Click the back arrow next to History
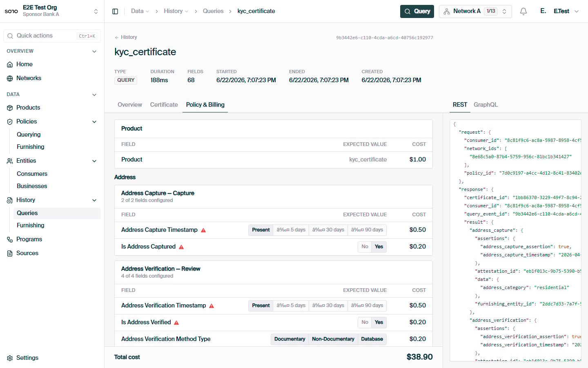The height and width of the screenshot is (368, 588). [117, 38]
